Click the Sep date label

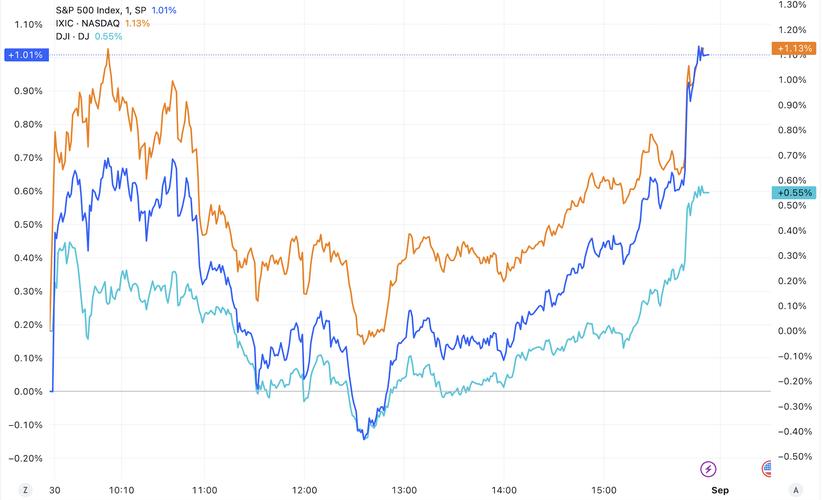pos(720,490)
